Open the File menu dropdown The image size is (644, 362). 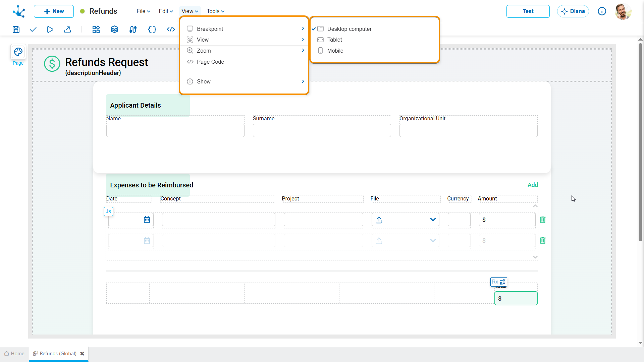(x=143, y=11)
